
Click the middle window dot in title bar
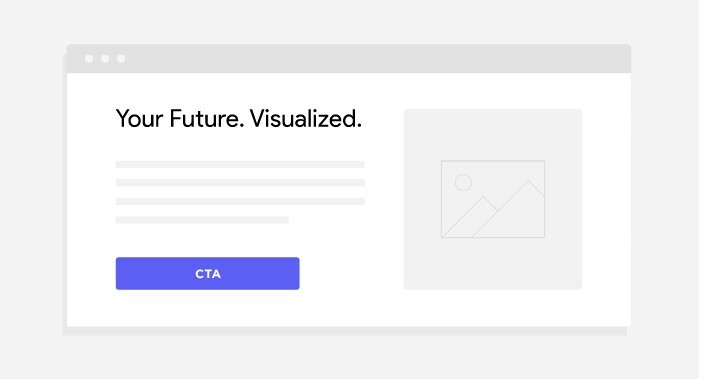pos(105,58)
